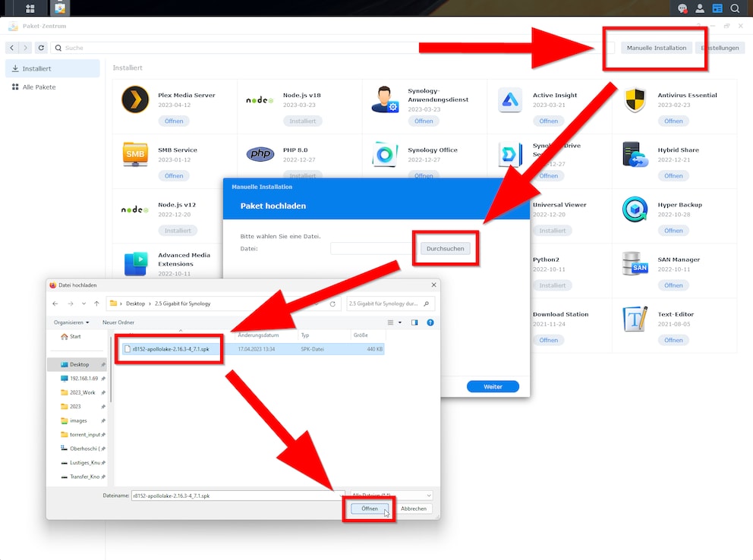The width and height of the screenshot is (753, 560).
Task: Click the Hybrid Share package icon
Action: tap(635, 154)
